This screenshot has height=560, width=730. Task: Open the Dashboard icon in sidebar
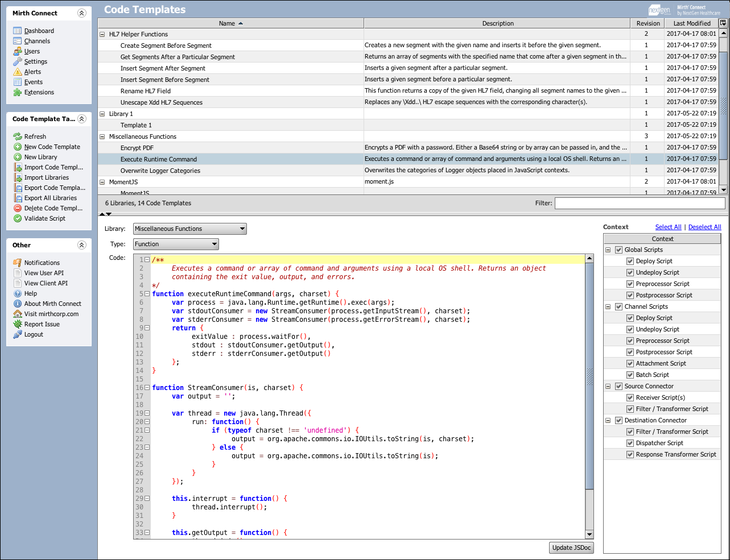[x=18, y=31]
